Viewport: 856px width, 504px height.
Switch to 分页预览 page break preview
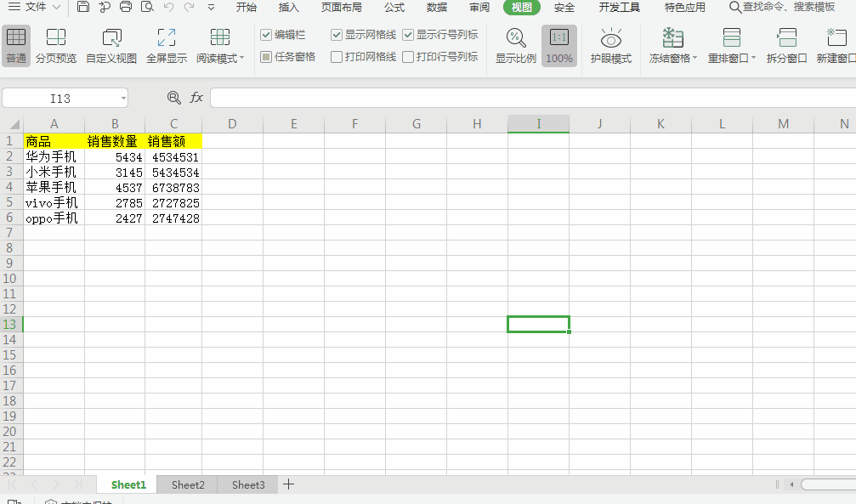tap(56, 46)
